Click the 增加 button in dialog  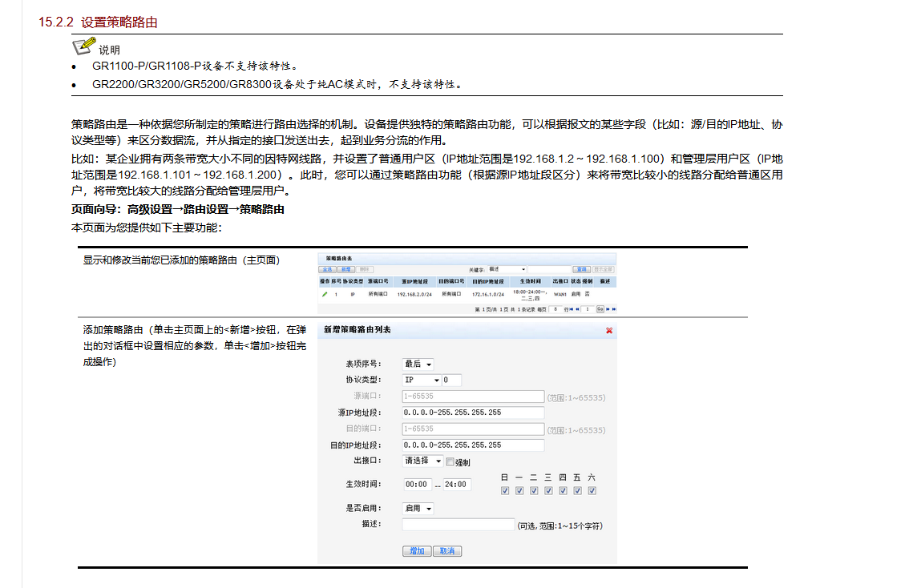(x=417, y=551)
